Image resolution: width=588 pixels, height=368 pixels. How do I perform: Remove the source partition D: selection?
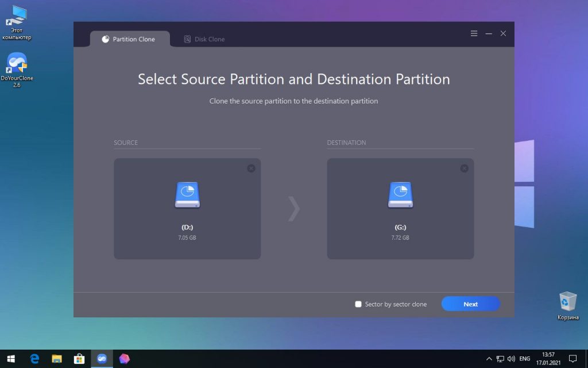click(251, 168)
